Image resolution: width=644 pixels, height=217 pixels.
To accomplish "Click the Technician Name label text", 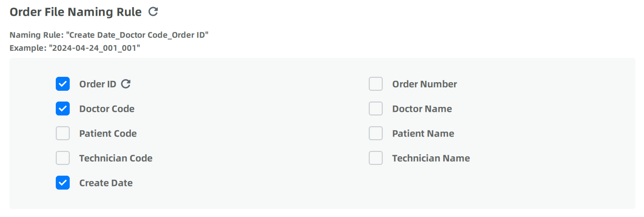I will pyautogui.click(x=431, y=158).
